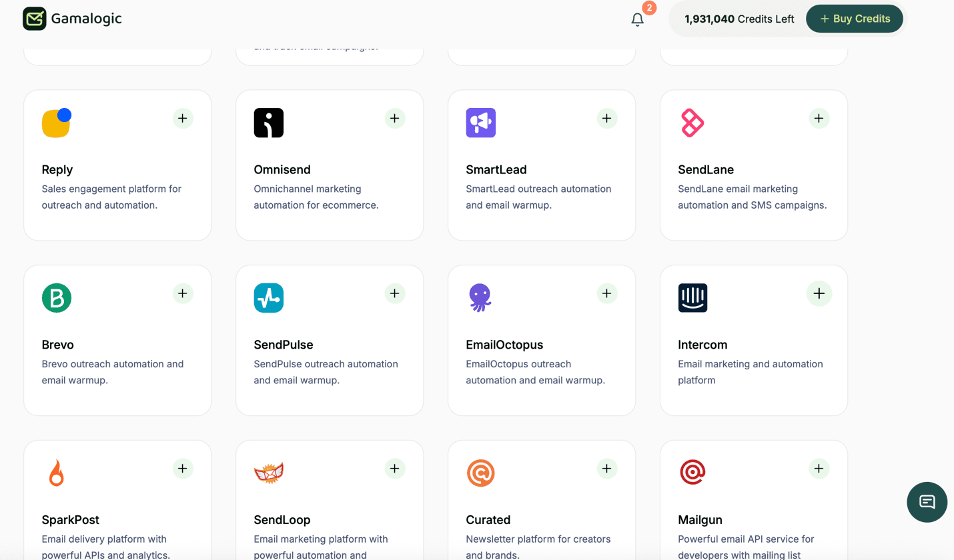Click the Gamalogic brand name text
This screenshot has height=560, width=954.
(87, 19)
